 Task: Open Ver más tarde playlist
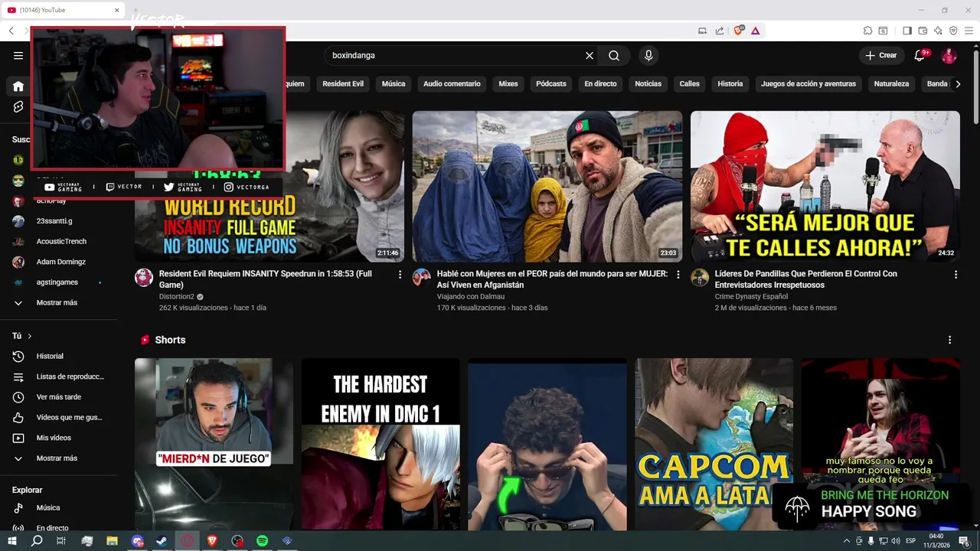click(x=58, y=396)
